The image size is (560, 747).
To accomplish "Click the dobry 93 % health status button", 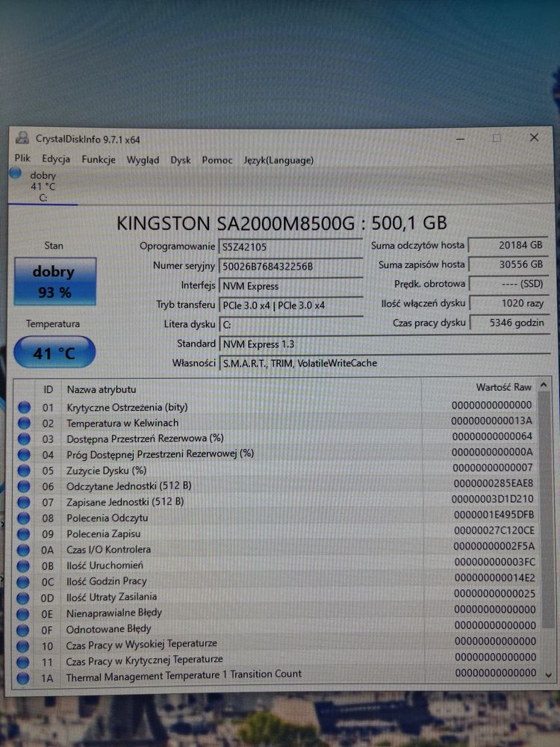I will click(55, 281).
